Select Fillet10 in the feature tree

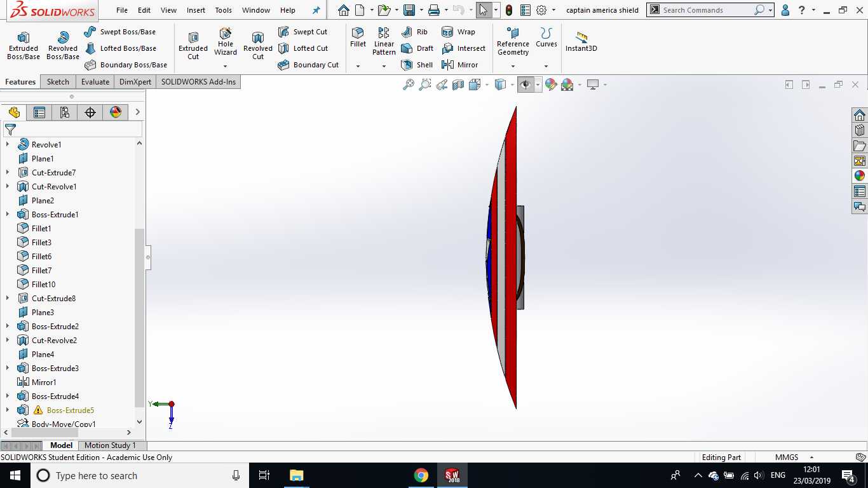pos(43,284)
